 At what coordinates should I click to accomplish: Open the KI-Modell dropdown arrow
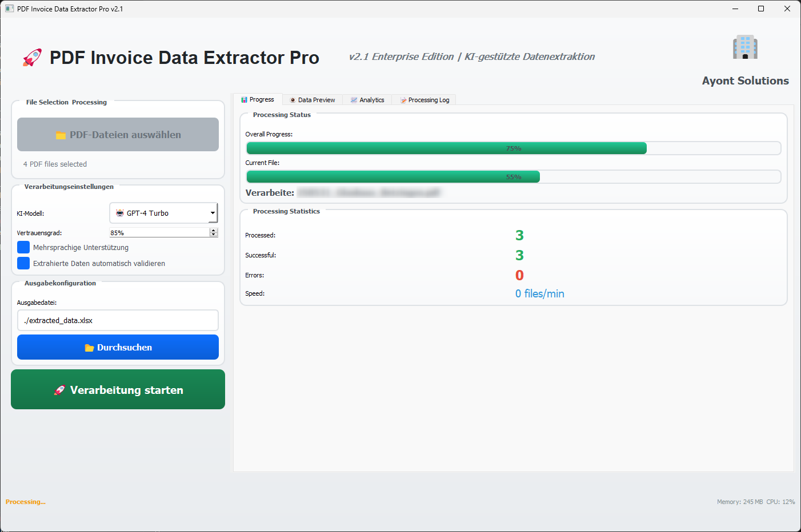point(213,213)
